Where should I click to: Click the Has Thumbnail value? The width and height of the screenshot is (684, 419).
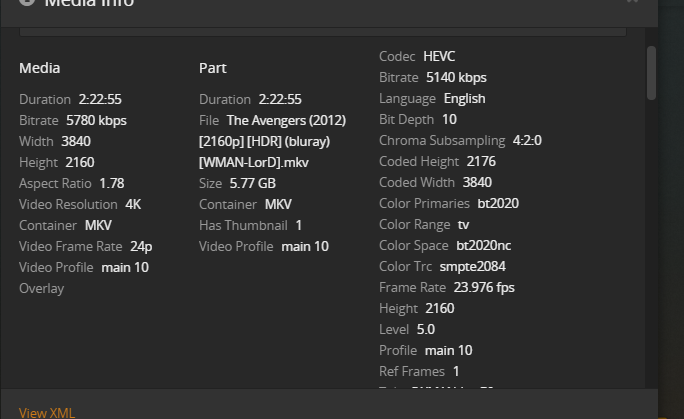pos(298,225)
